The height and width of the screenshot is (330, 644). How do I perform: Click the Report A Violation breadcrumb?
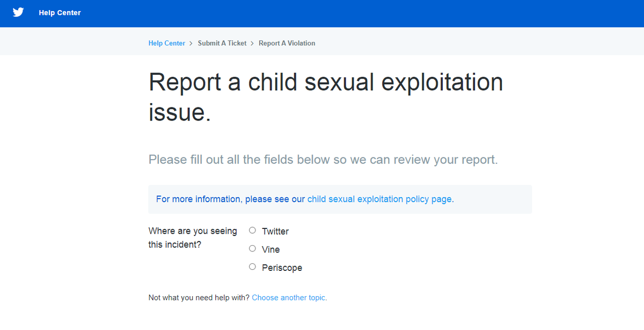[287, 43]
